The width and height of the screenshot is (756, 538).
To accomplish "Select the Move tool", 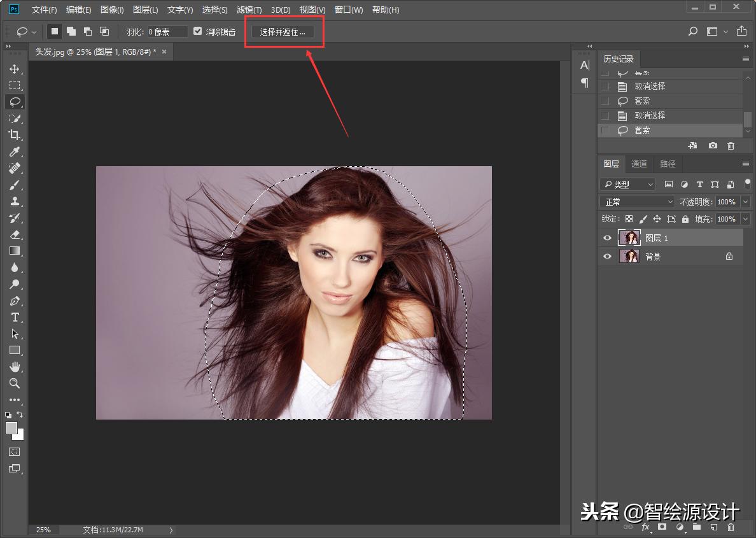I will [x=14, y=69].
